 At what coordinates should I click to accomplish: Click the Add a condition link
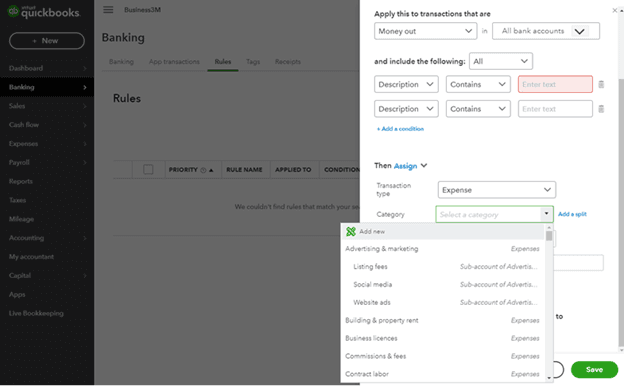coord(400,129)
